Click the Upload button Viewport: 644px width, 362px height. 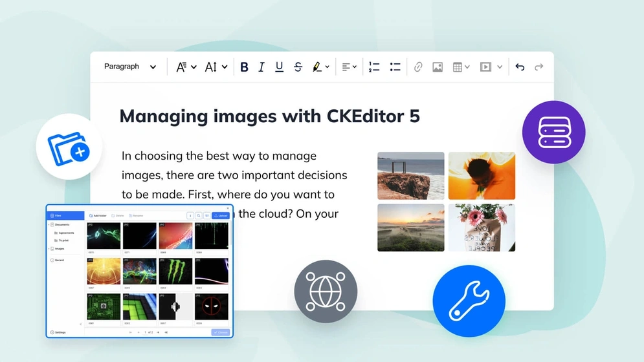pyautogui.click(x=220, y=216)
